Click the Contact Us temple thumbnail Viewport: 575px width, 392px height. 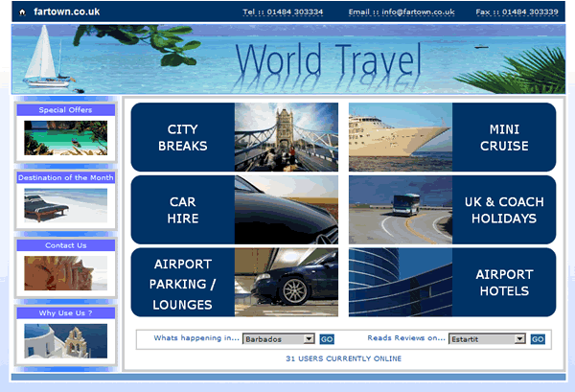click(x=65, y=273)
